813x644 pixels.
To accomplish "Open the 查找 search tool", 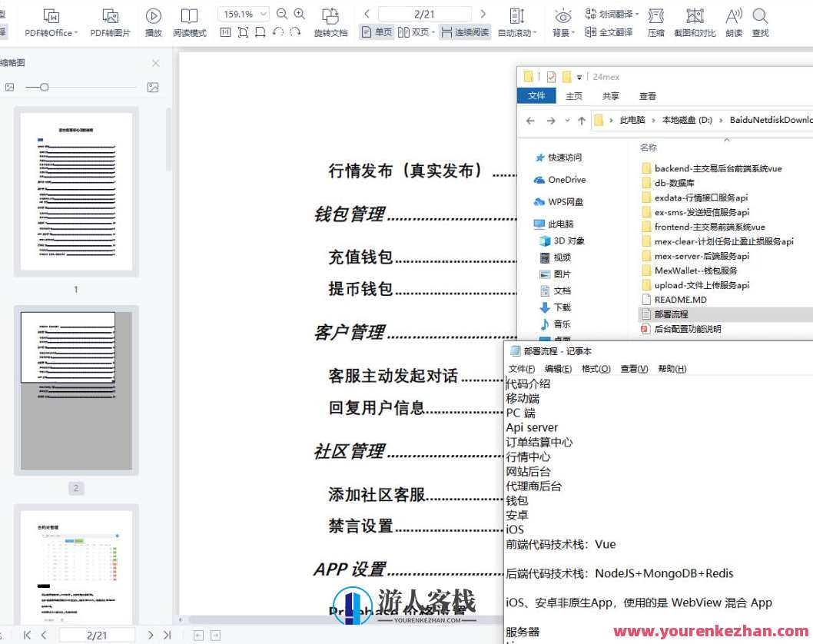I will [759, 23].
